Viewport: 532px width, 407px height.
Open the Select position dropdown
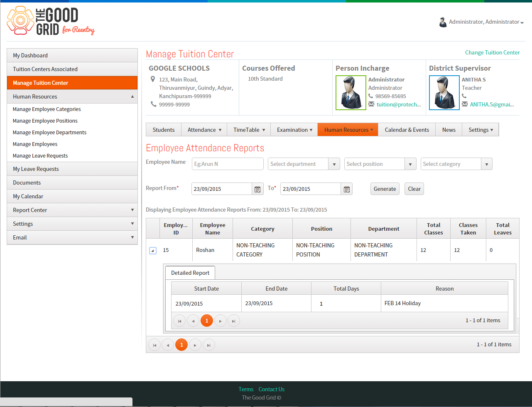(410, 164)
